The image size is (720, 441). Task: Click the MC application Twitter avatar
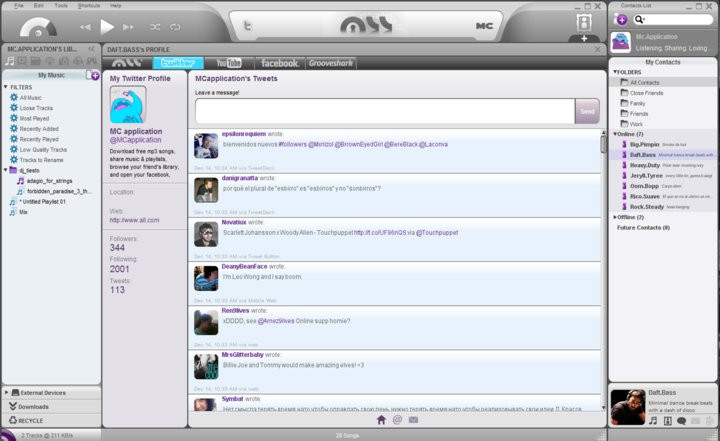[128, 105]
